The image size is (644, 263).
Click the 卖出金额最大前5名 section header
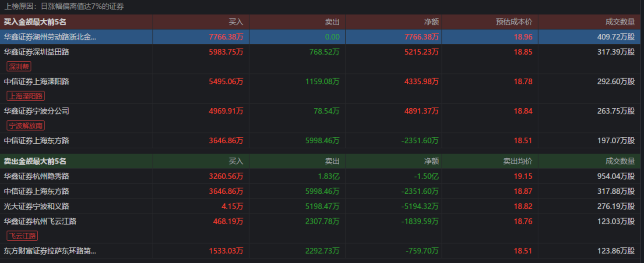pos(35,161)
